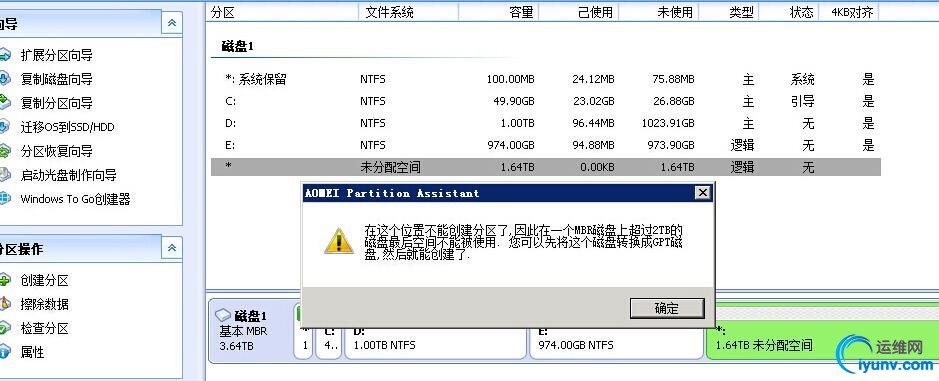Select the E: partition row in list
Screen dimensions: 939x381
pos(546,145)
